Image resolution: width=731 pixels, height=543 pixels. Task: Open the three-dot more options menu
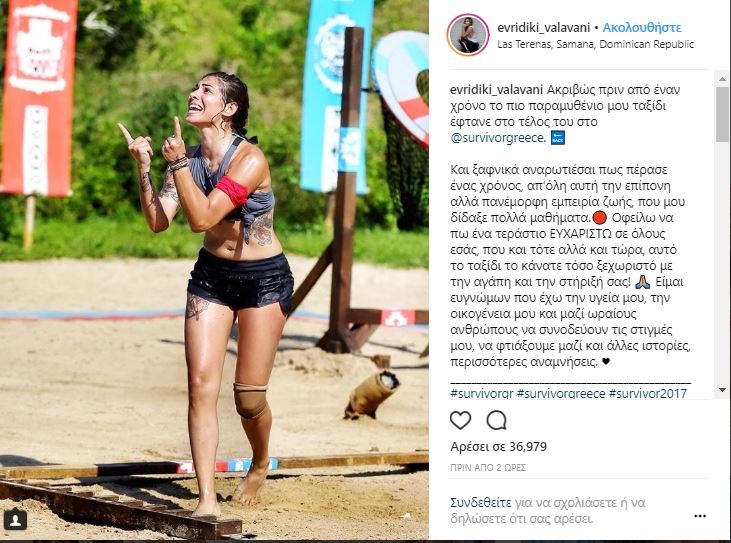coord(700,516)
